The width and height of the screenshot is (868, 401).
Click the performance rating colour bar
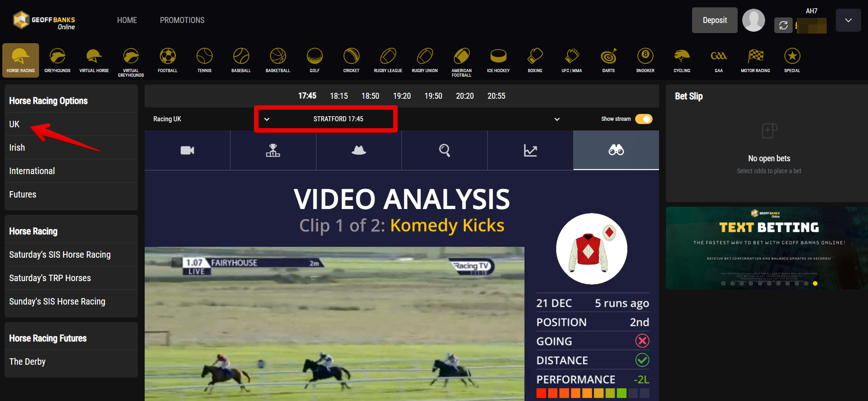coord(592,393)
